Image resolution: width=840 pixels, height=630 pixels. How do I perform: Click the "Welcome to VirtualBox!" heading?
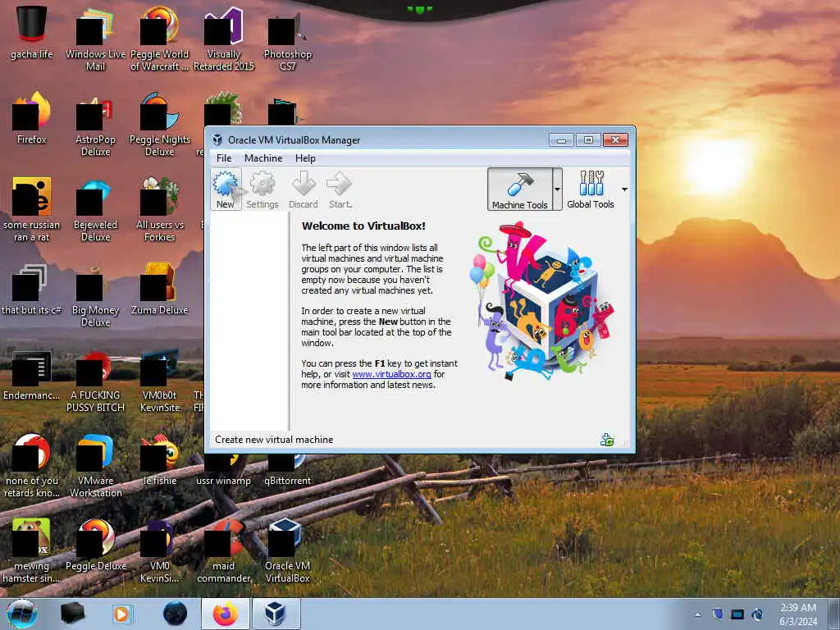(x=363, y=226)
